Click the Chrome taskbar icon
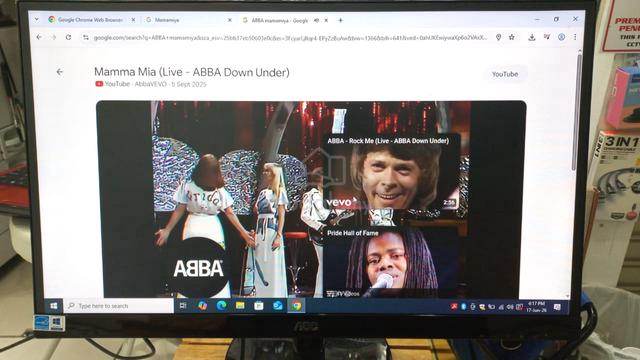 tap(297, 305)
